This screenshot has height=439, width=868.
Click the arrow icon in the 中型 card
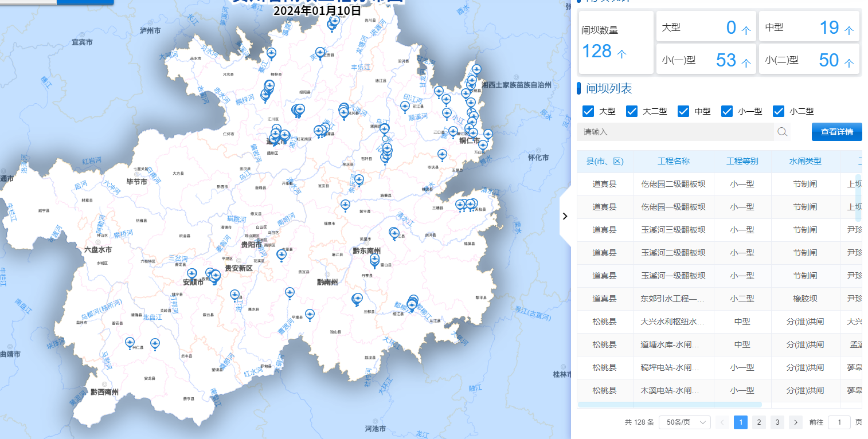(x=849, y=30)
